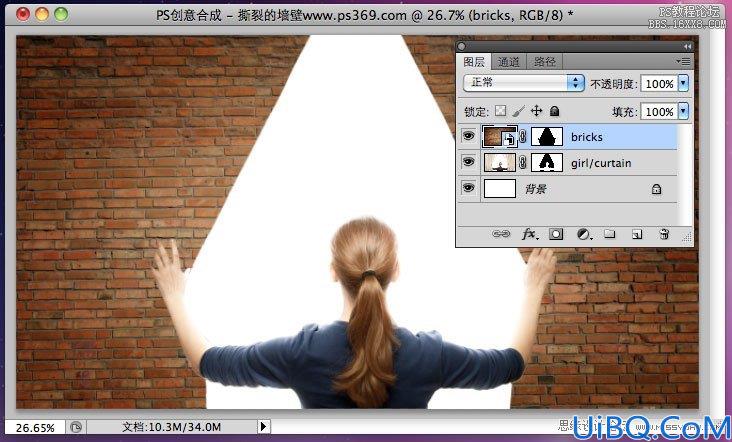
Task: Open the 填充 fill dropdown arrow
Action: click(683, 112)
